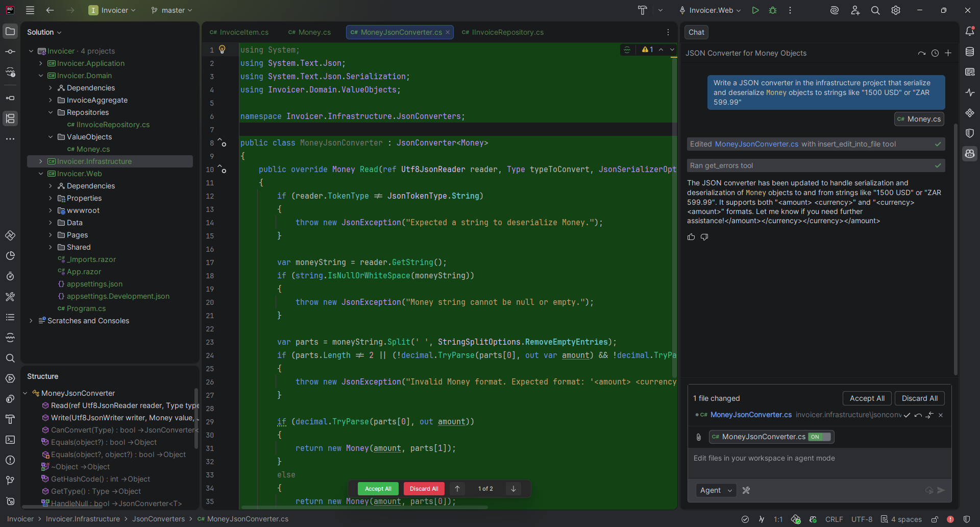Click the Problems exclamation icon in sidebar
This screenshot has height=527, width=980.
coord(10,460)
